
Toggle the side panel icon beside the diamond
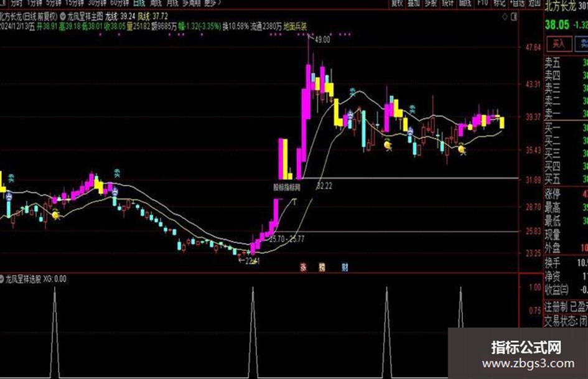click(514, 17)
